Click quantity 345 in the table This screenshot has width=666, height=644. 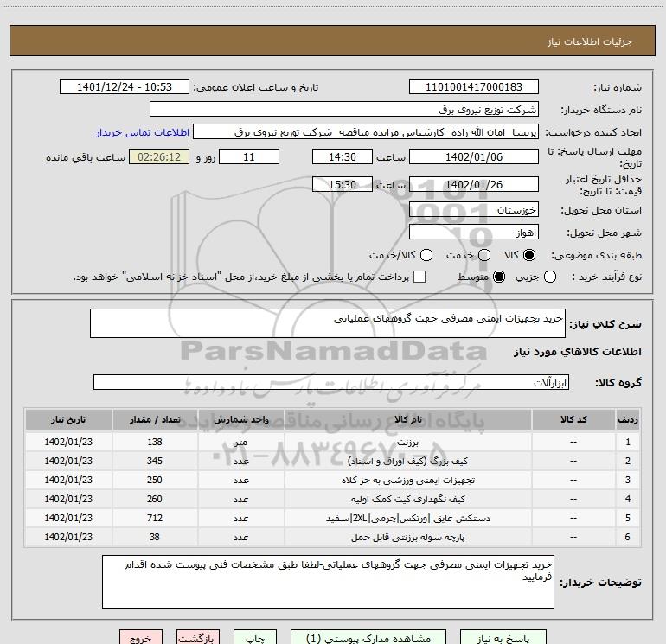coord(155,461)
